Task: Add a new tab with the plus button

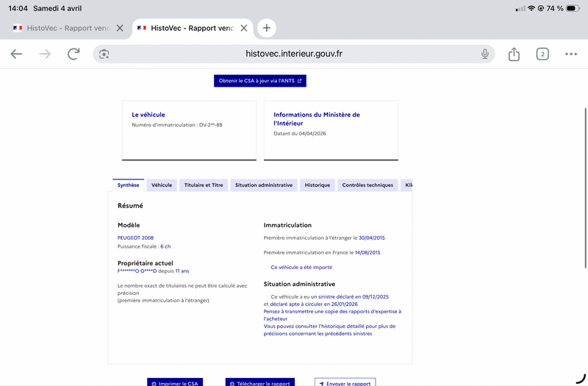Action: point(266,28)
